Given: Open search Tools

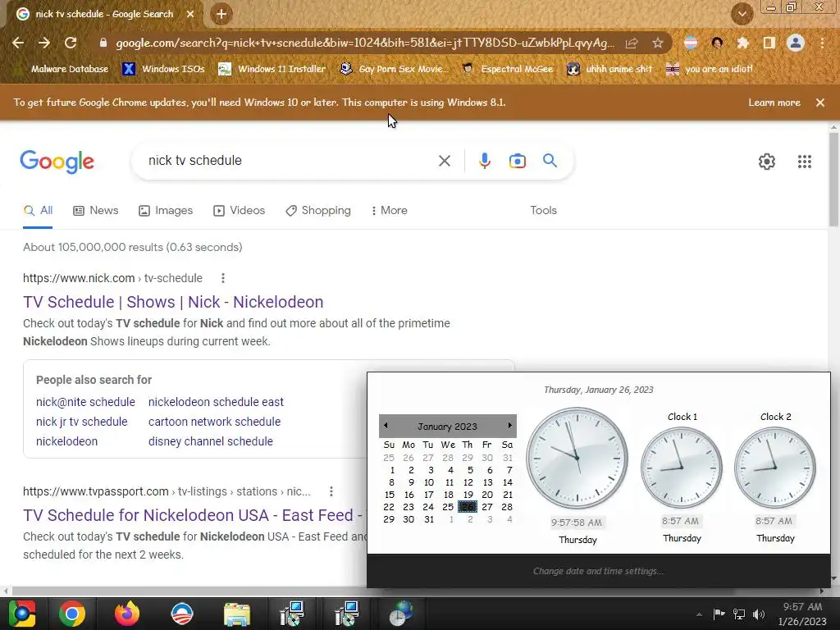Looking at the screenshot, I should pyautogui.click(x=543, y=211).
